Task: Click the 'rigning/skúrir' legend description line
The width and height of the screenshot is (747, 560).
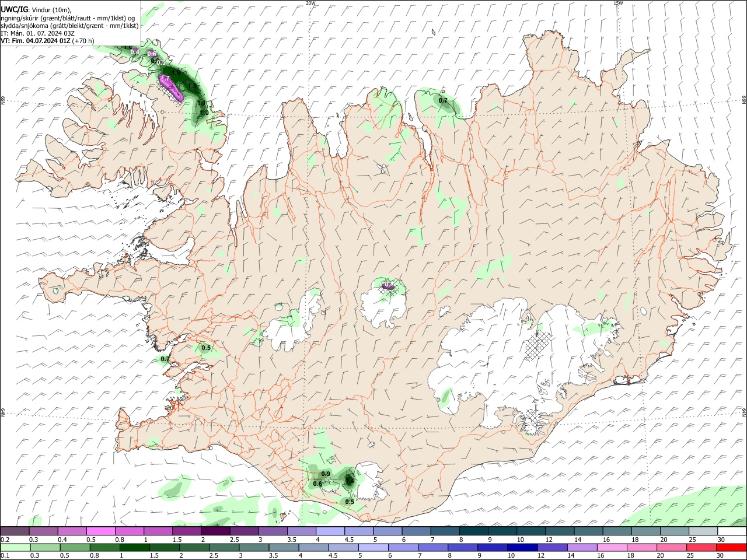Action: click(68, 18)
